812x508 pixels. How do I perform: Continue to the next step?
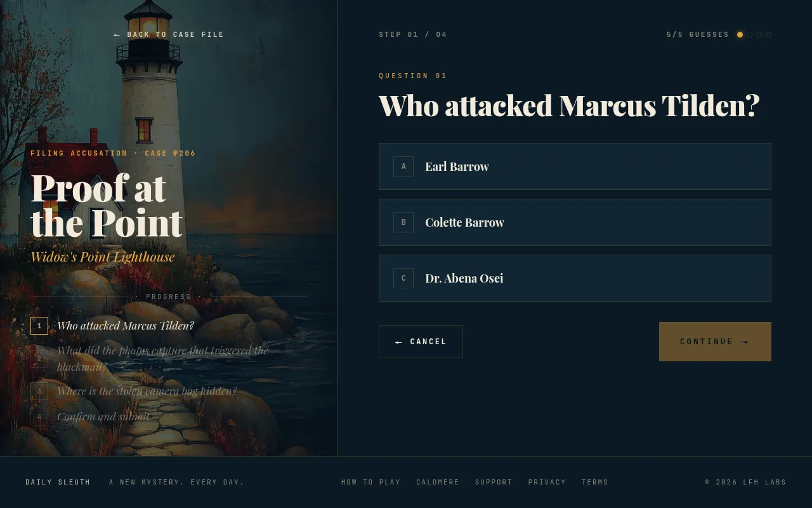click(x=715, y=342)
